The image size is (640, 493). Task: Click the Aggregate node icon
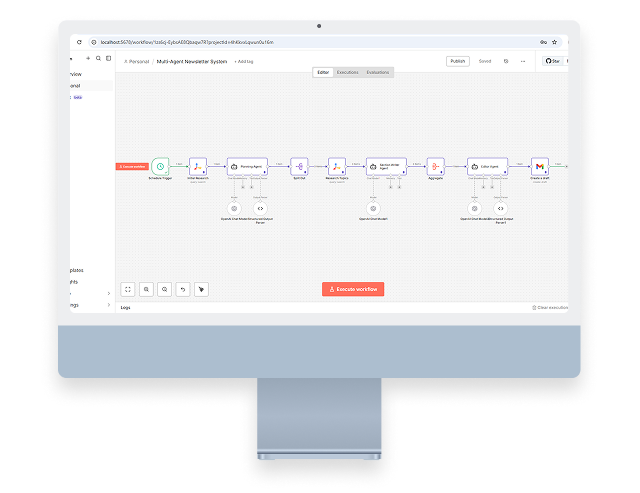pos(434,166)
